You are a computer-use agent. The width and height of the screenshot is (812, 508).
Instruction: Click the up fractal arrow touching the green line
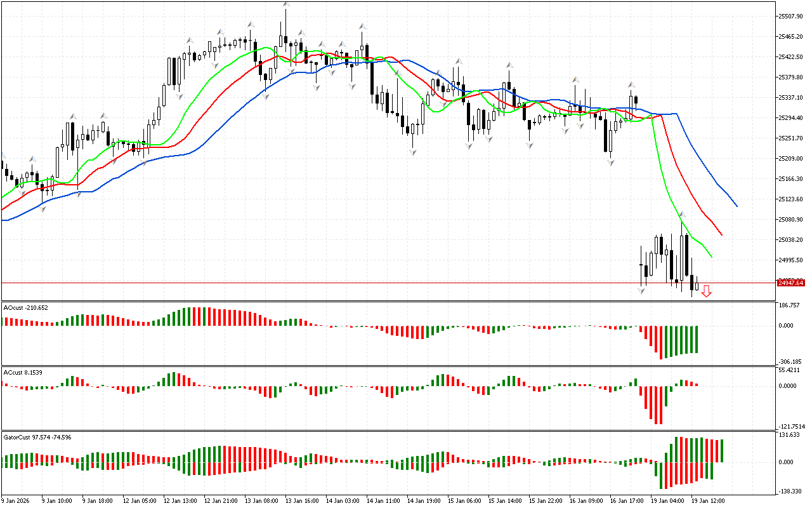(683, 215)
